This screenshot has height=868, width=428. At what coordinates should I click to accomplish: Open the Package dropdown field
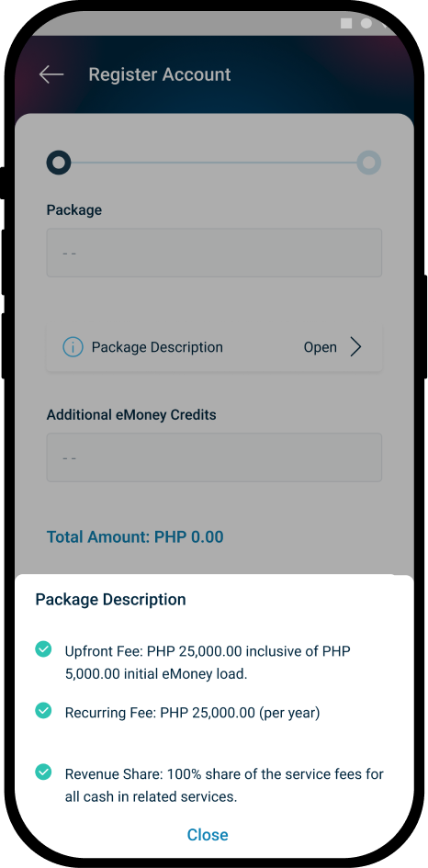coord(214,253)
